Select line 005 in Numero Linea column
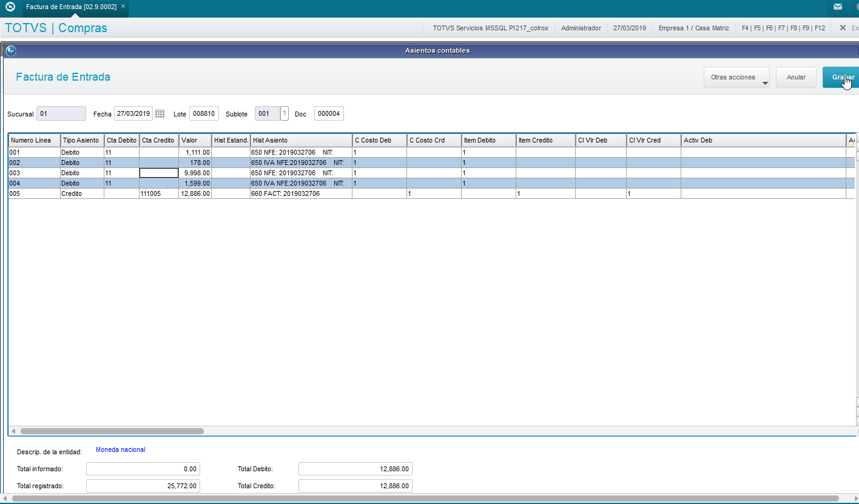Screen dimensions: 859x504 click(x=35, y=193)
